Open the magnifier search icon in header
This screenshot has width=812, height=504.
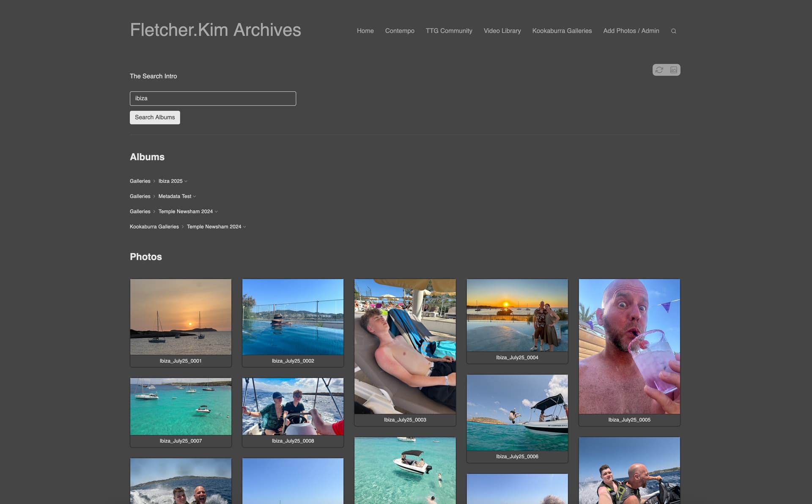[x=674, y=31]
